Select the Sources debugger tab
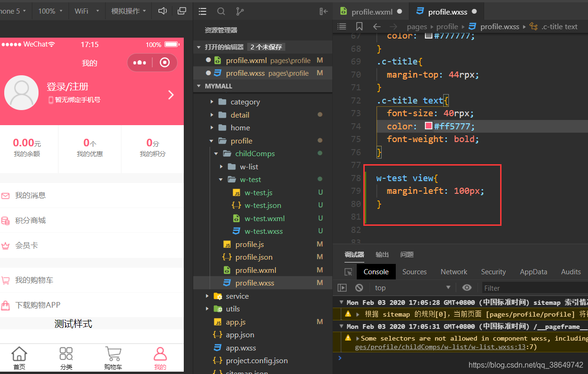 click(x=415, y=272)
